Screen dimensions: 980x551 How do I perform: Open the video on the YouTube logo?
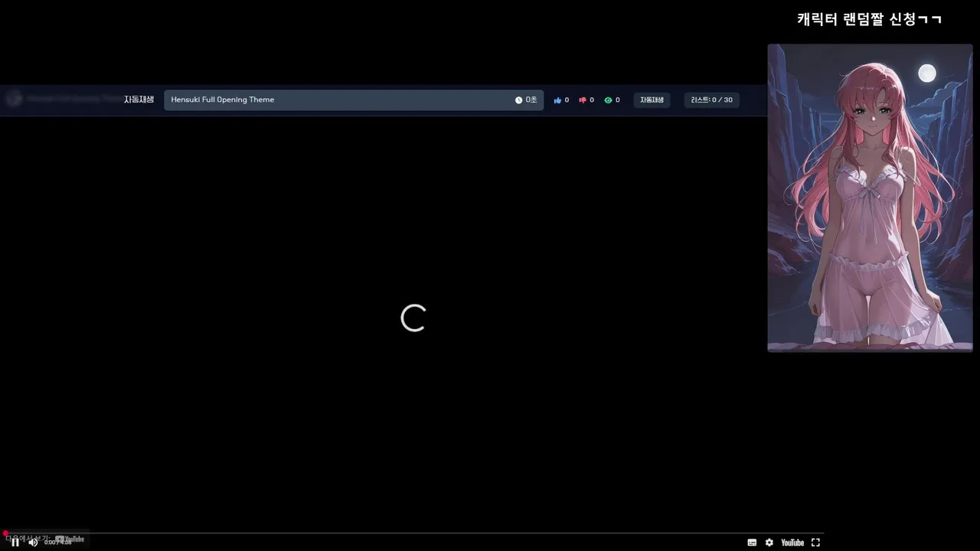pos(792,543)
